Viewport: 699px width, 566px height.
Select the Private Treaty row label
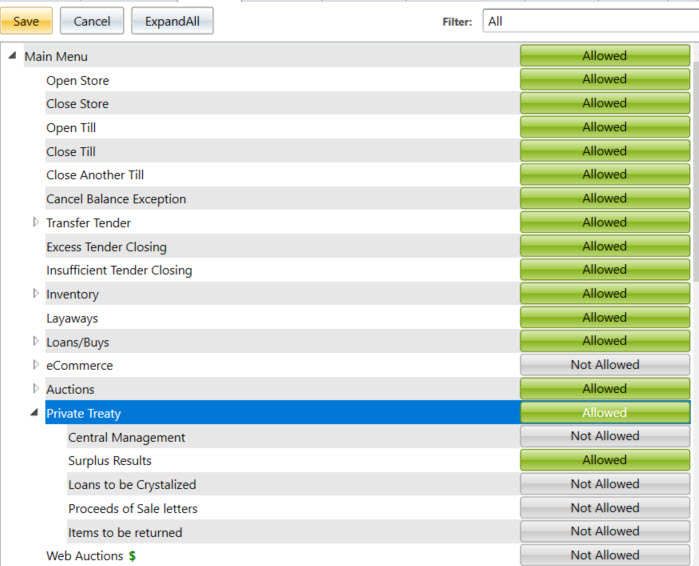pyautogui.click(x=83, y=414)
